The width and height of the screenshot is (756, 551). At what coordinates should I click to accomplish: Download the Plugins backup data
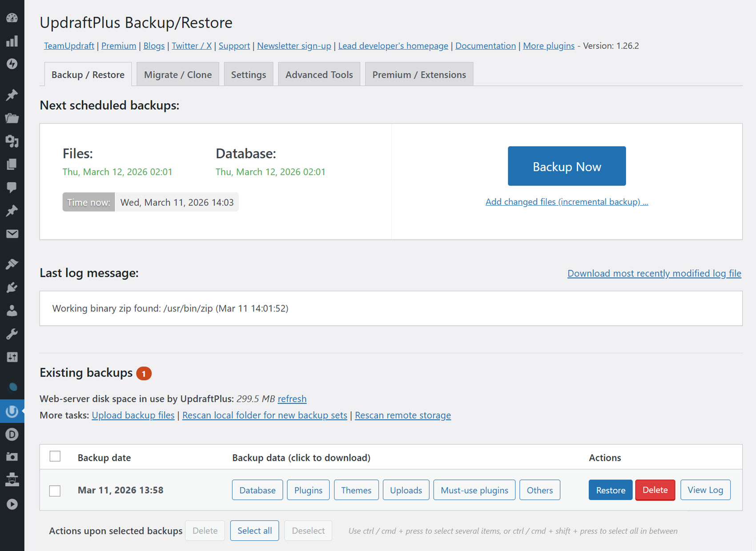[308, 490]
